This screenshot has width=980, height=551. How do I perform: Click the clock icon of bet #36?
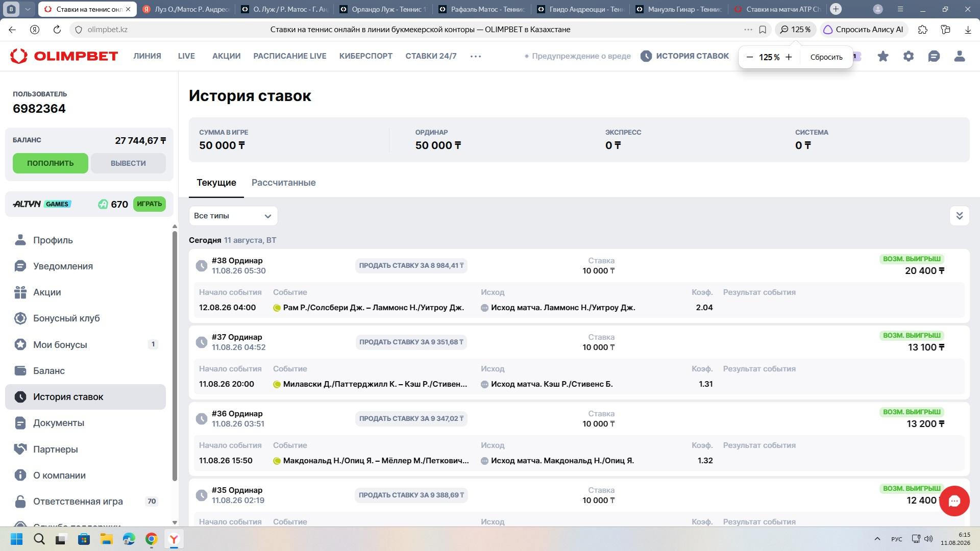pos(202,419)
